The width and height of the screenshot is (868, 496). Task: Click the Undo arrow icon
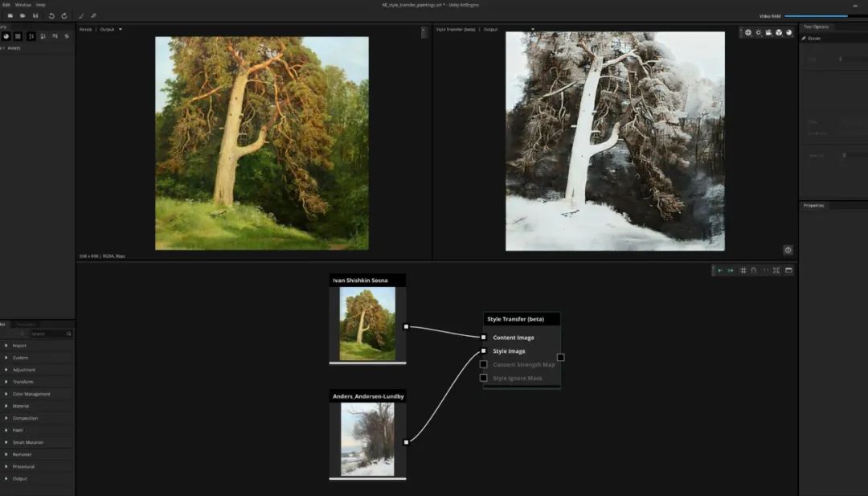[51, 15]
